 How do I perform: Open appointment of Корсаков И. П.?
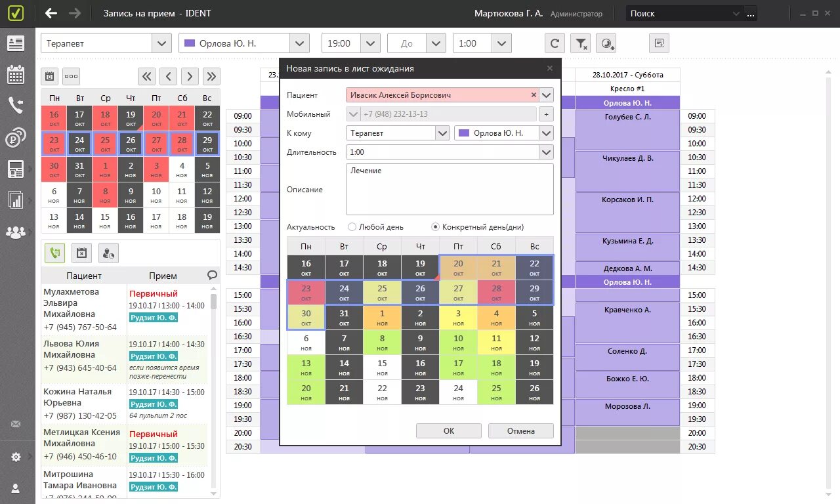(627, 213)
